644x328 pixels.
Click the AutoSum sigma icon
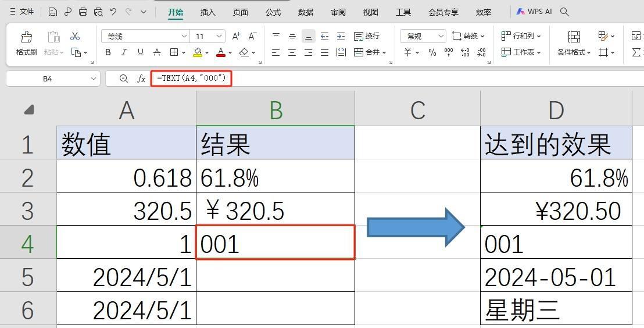coord(636,52)
